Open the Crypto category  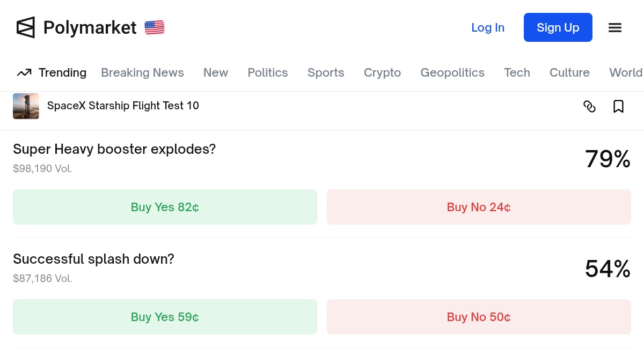[382, 72]
